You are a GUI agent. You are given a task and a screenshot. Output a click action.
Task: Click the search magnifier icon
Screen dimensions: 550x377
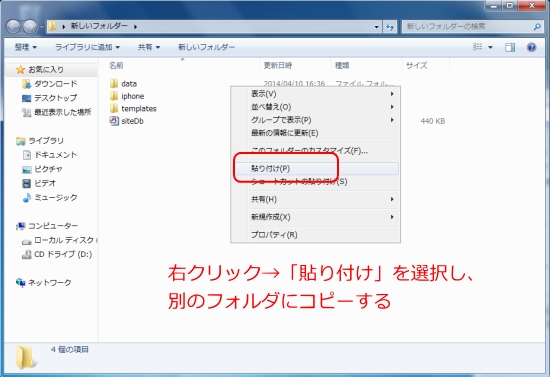tap(537, 27)
